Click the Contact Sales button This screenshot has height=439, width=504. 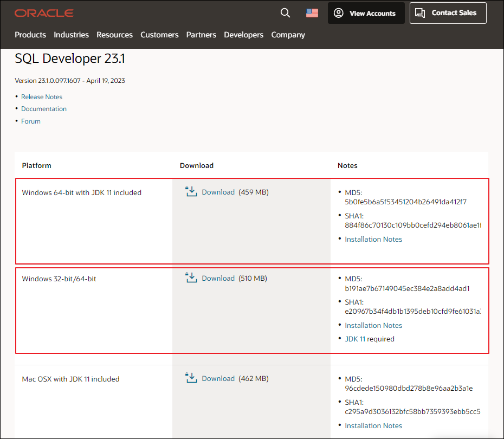tap(448, 13)
